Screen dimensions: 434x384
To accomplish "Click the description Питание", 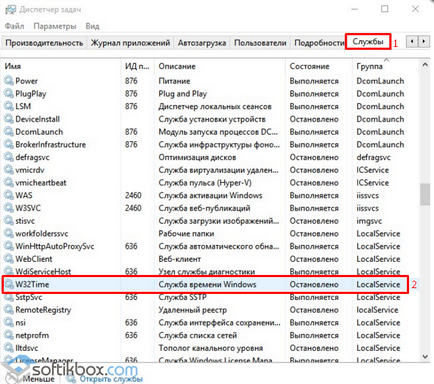I will (x=174, y=81).
